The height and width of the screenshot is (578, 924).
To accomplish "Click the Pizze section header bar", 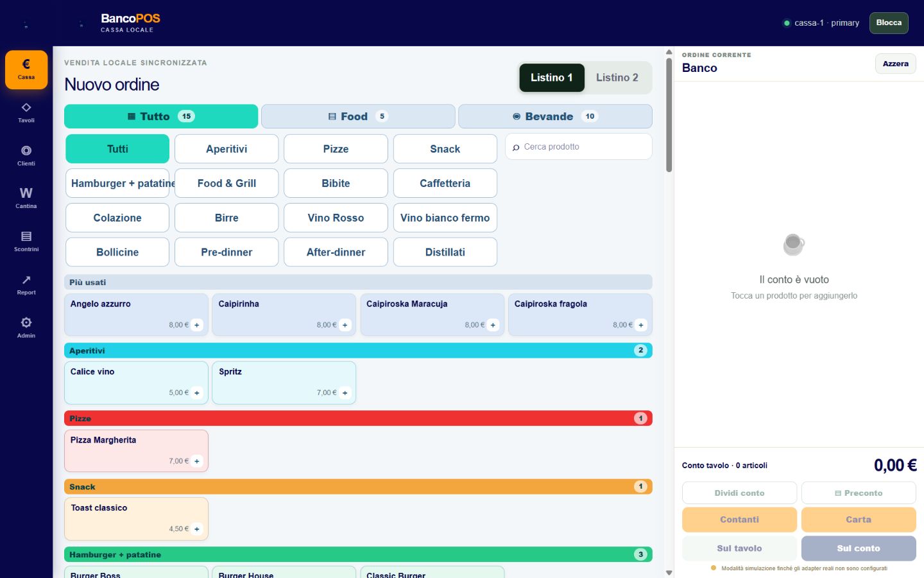I will [358, 419].
